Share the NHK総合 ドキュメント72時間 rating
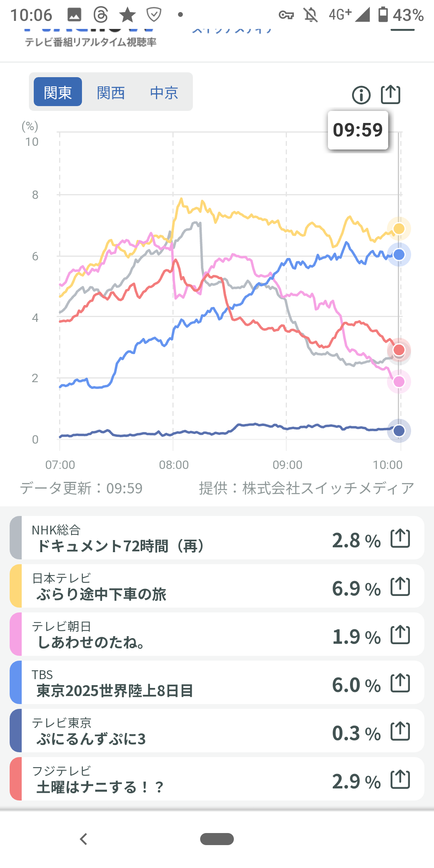434x868 pixels. point(400,538)
